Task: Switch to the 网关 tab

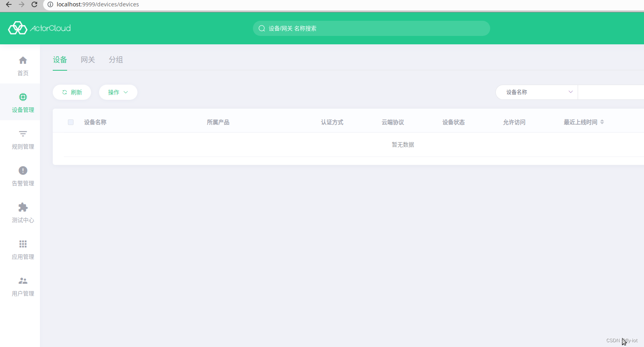Action: 88,59
